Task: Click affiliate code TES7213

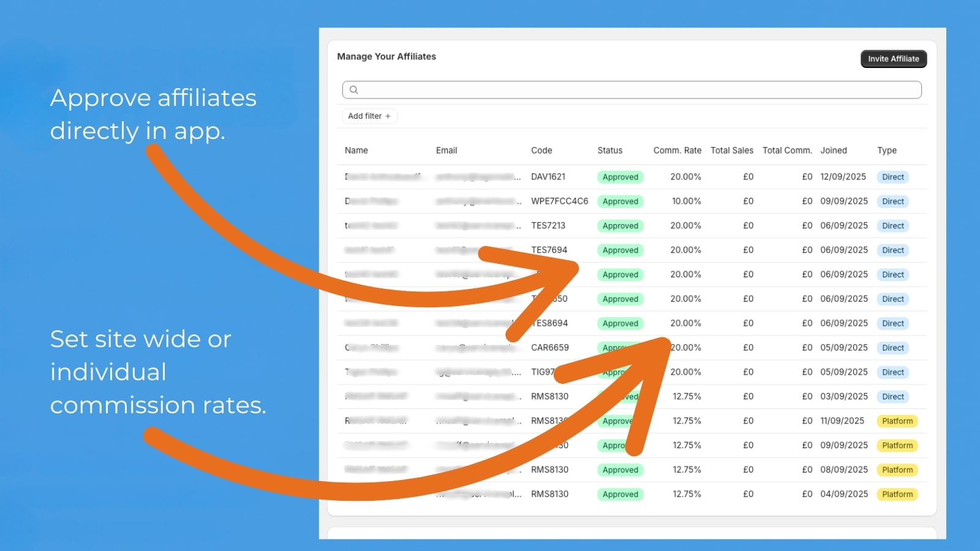Action: pos(548,226)
